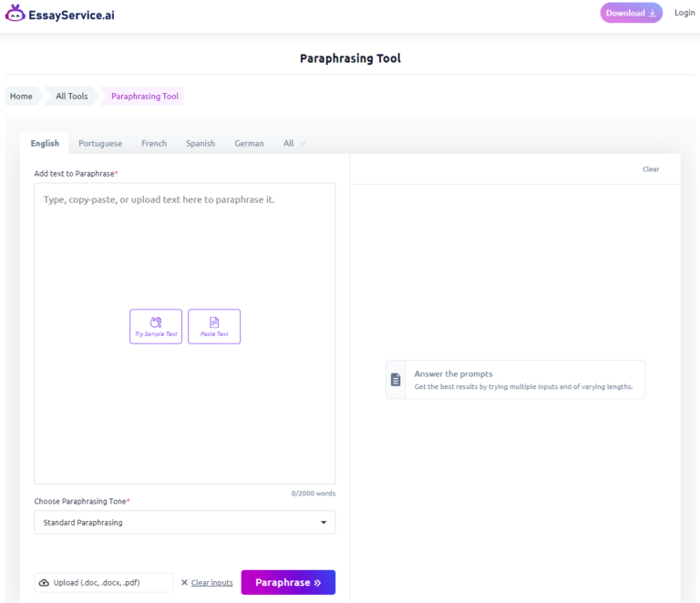
Task: Choose the Spanish language tab
Action: point(201,144)
